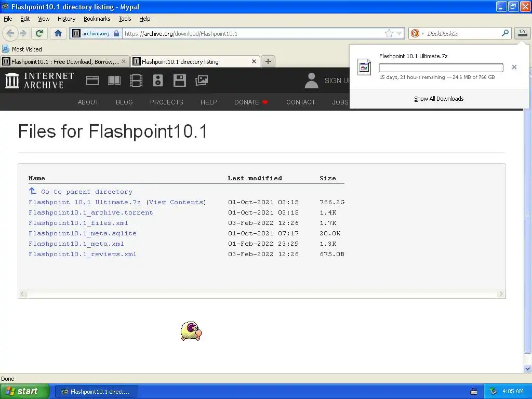532x399 pixels.
Task: Go to parent directory link
Action: [x=87, y=192]
